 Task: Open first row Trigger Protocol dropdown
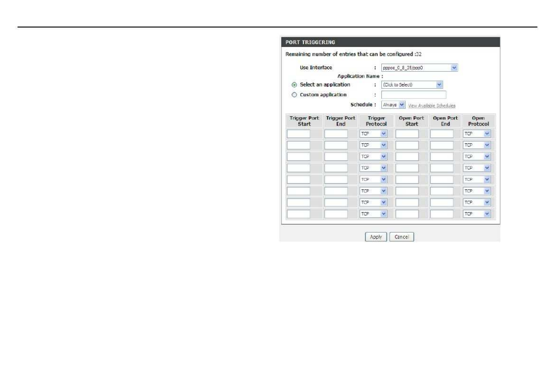(373, 134)
